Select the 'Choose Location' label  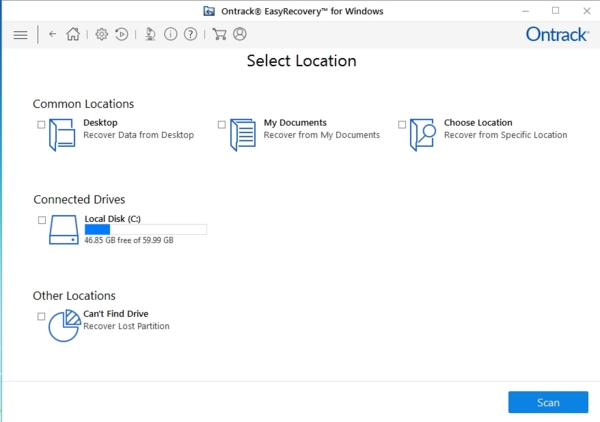(x=478, y=123)
